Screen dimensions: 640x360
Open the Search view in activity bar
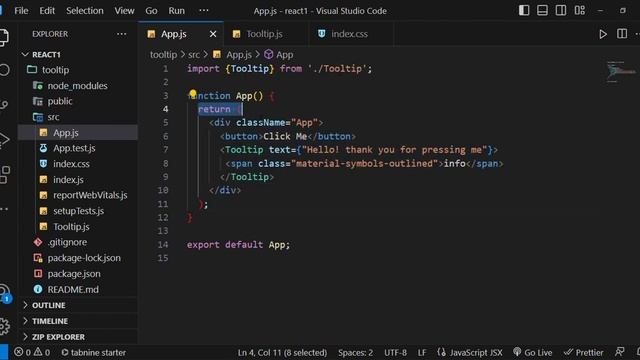(4, 70)
